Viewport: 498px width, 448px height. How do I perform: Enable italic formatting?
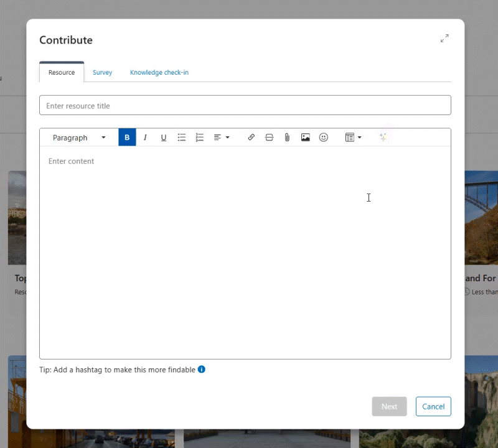[145, 137]
